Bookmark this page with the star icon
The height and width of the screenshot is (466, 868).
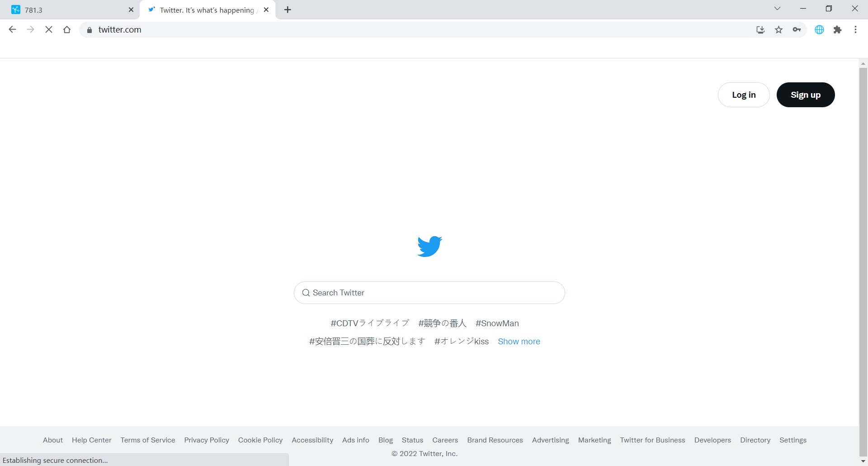[778, 30]
